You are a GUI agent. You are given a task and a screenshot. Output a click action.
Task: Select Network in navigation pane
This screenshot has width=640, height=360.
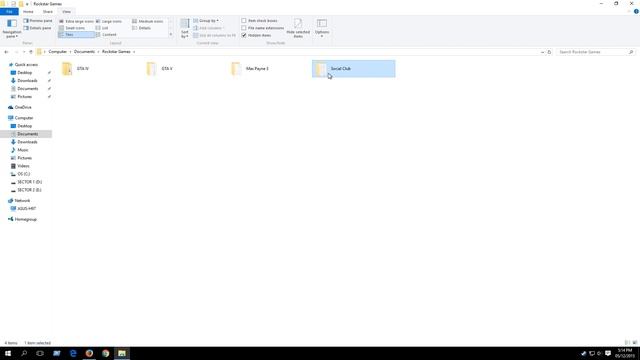pyautogui.click(x=22, y=201)
